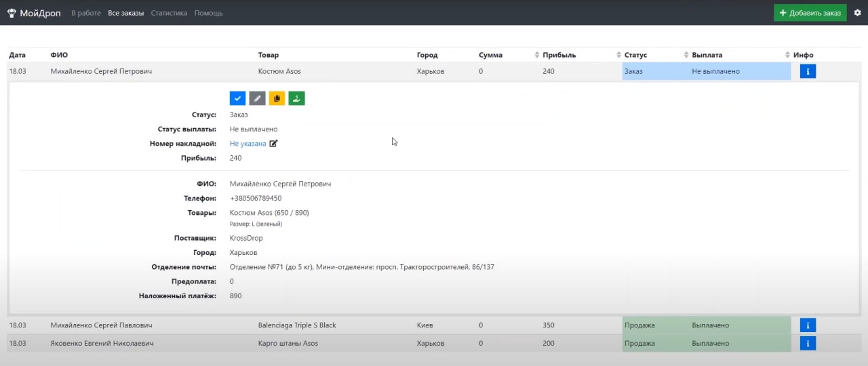Screen dimensions: 868x366
Task: Click the 'Киев' city cell
Action: pos(425,325)
